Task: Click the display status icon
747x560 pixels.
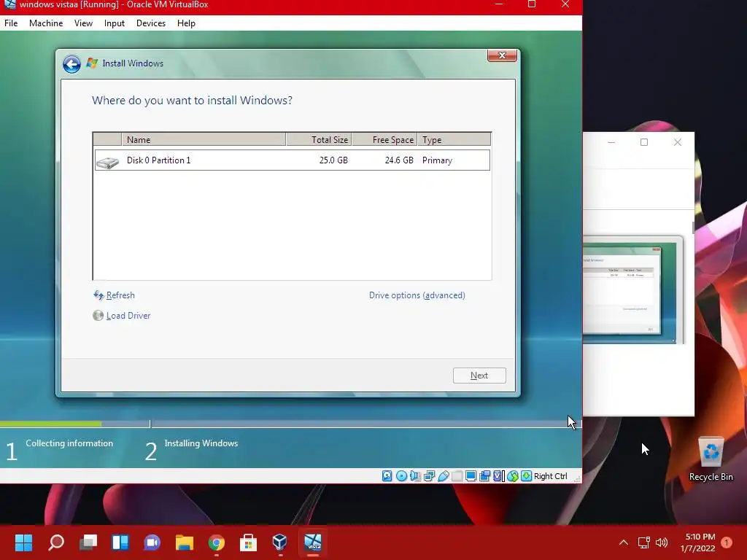Action: 471,475
